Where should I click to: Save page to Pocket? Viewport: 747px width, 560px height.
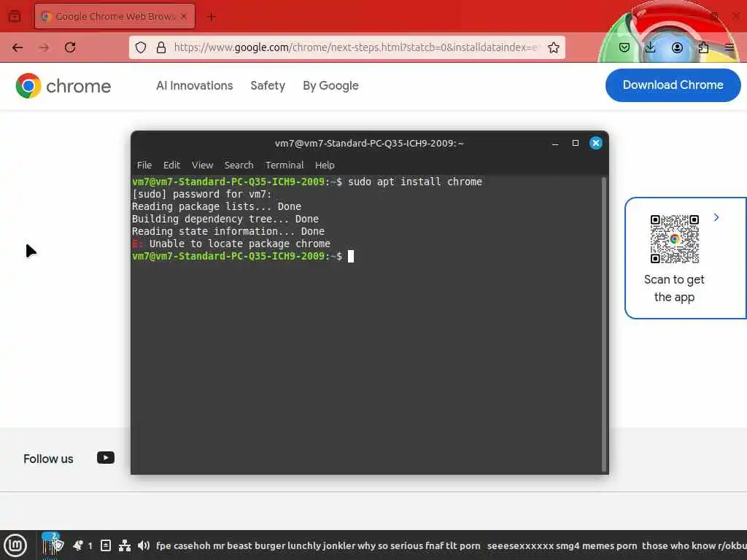tap(624, 47)
